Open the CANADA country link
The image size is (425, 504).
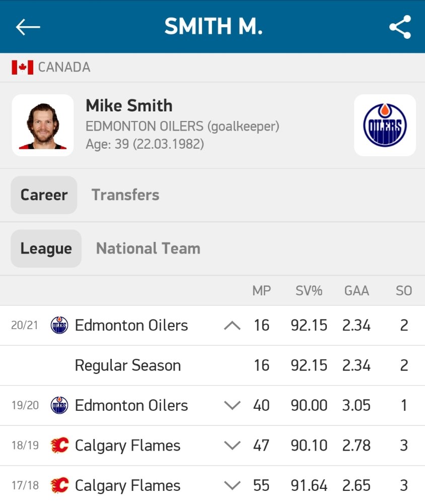pos(64,68)
